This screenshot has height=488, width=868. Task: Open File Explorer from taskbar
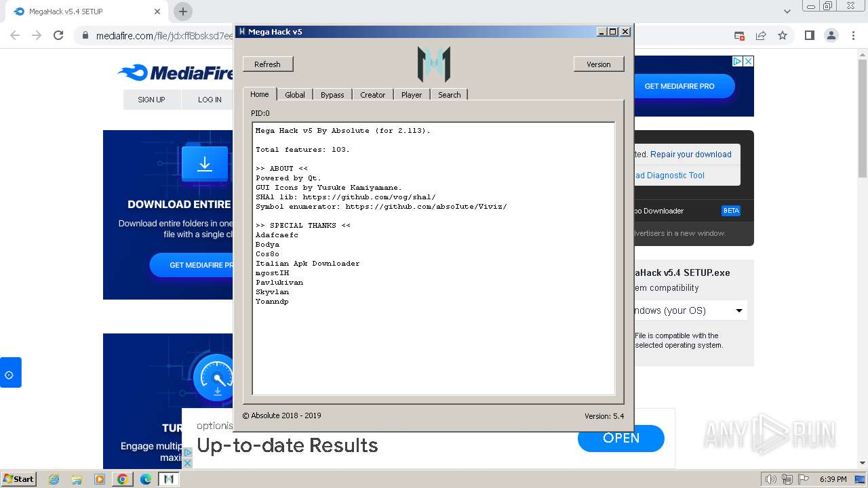coord(77,479)
